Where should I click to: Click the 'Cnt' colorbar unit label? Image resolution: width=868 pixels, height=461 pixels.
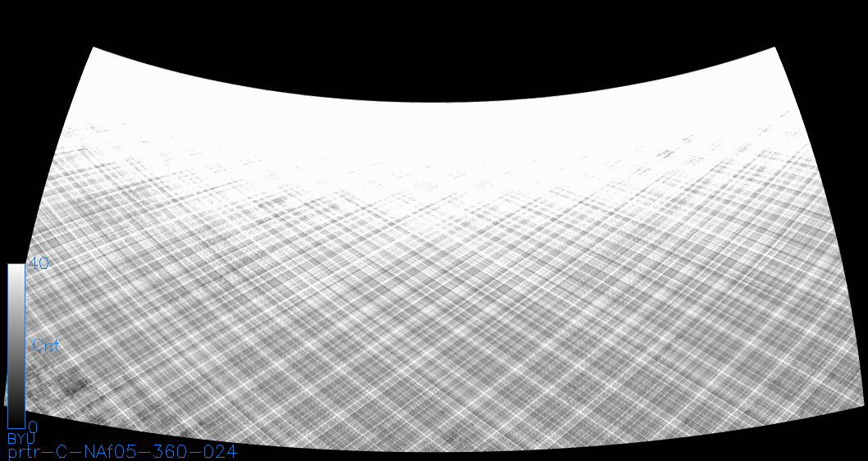(x=46, y=346)
